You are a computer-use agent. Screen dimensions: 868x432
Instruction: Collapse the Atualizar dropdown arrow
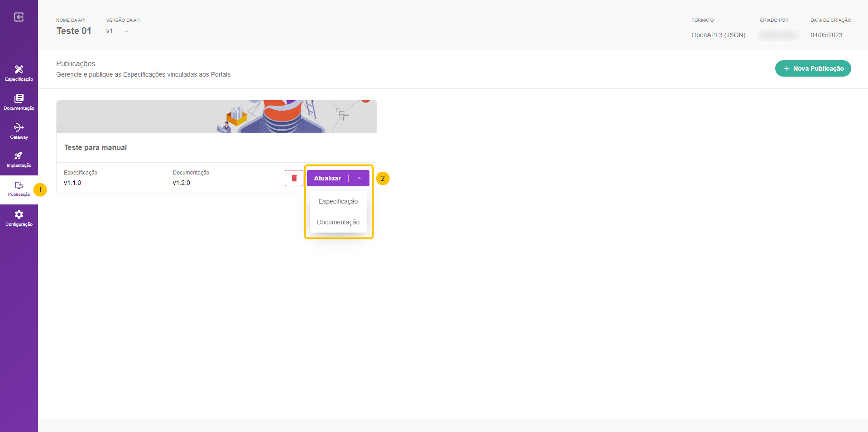click(359, 178)
